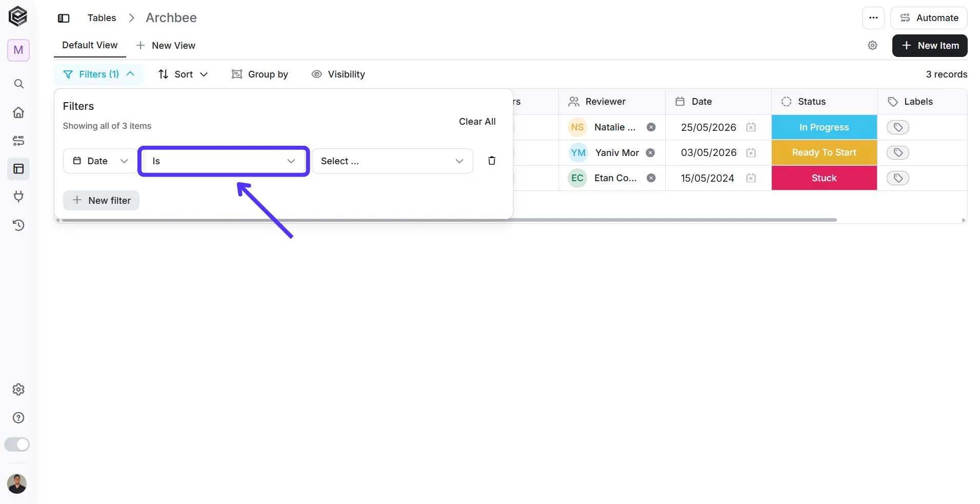Open the 'Is' condition dropdown

[x=224, y=161]
